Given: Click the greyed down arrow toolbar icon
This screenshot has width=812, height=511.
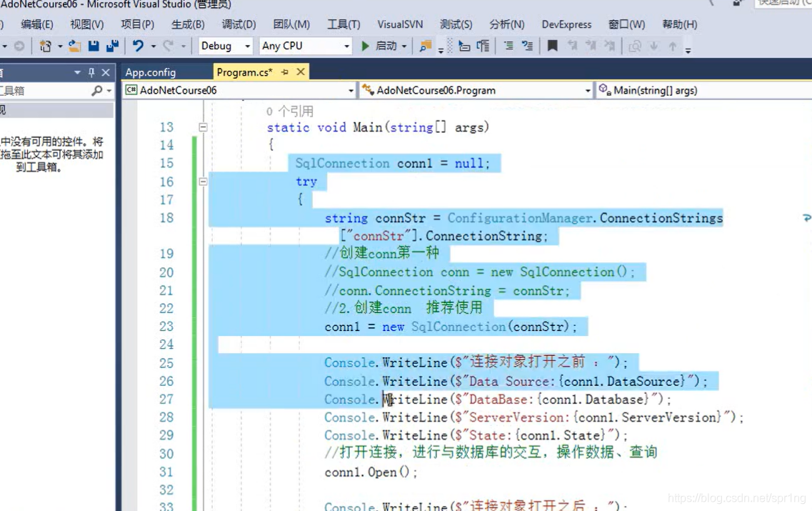Looking at the screenshot, I should 654,46.
